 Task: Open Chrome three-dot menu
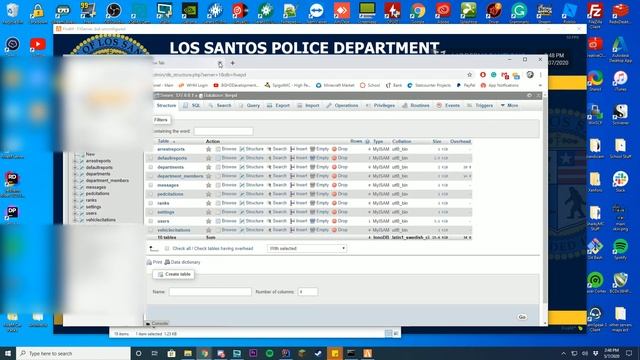540,75
